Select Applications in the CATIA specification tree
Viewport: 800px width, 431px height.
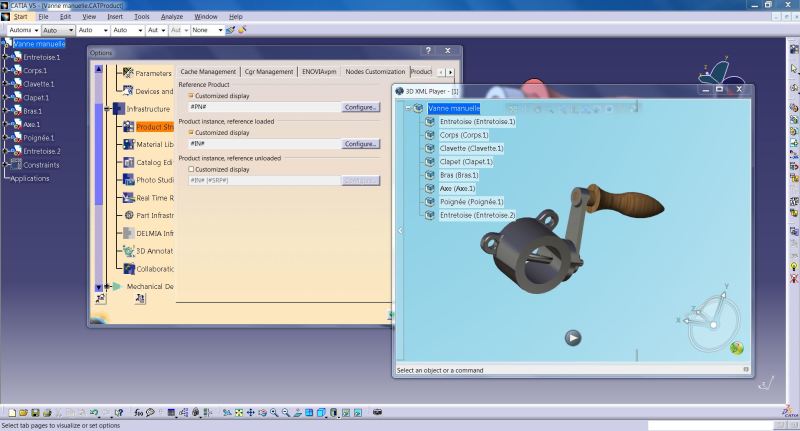(30, 179)
